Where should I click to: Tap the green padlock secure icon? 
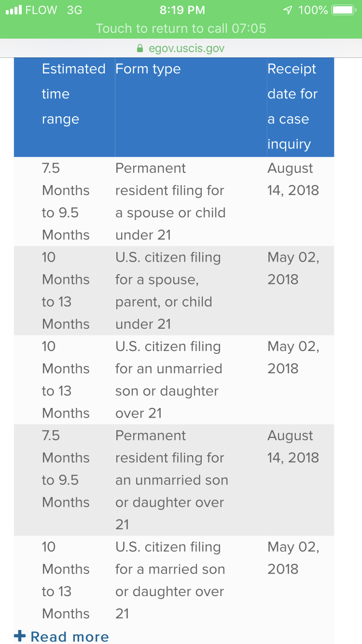tap(140, 48)
